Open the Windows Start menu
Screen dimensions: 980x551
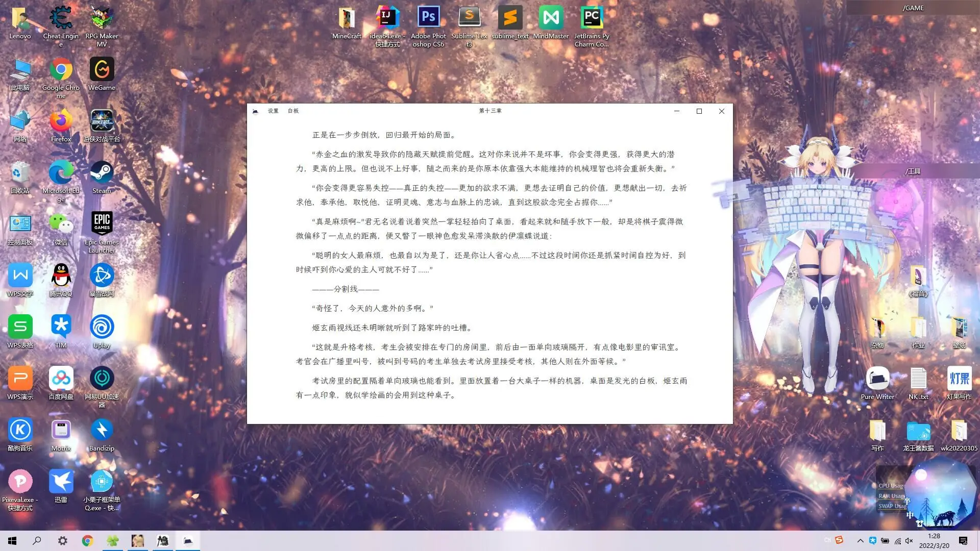click(12, 541)
